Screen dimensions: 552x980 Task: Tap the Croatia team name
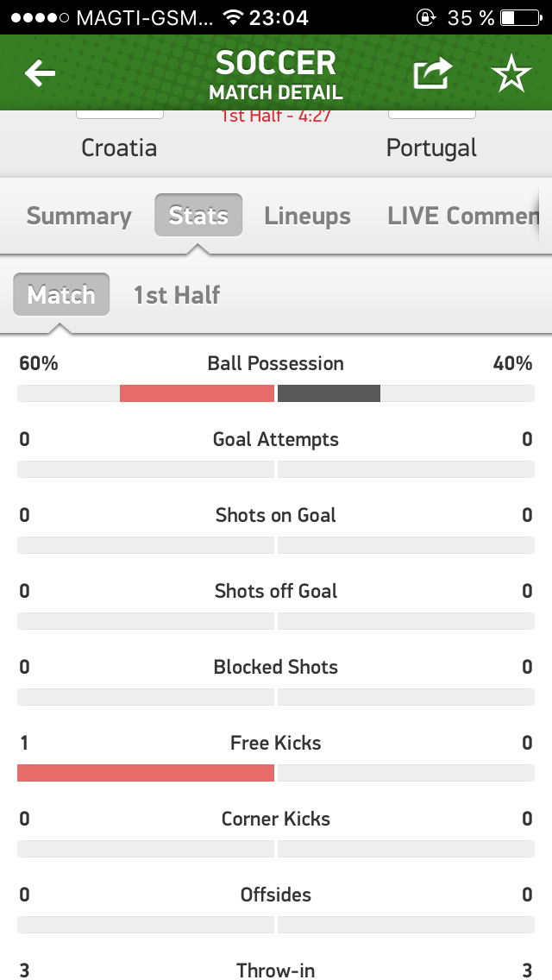pos(119,148)
